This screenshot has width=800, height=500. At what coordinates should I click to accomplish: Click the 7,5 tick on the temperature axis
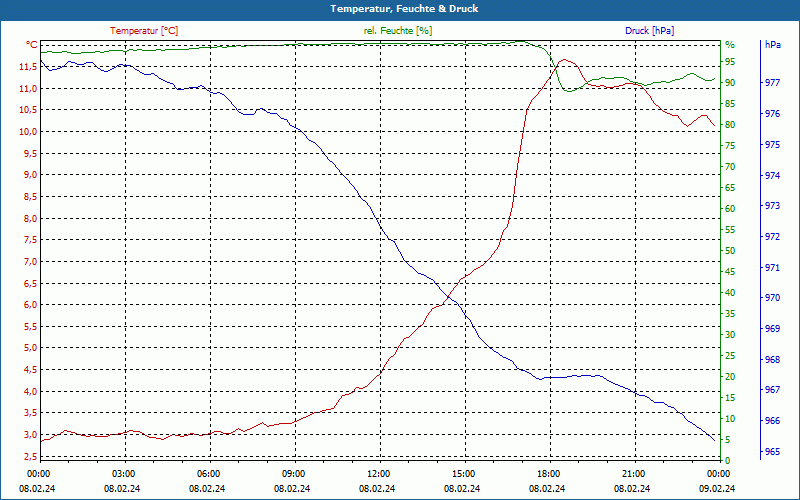tap(30, 240)
